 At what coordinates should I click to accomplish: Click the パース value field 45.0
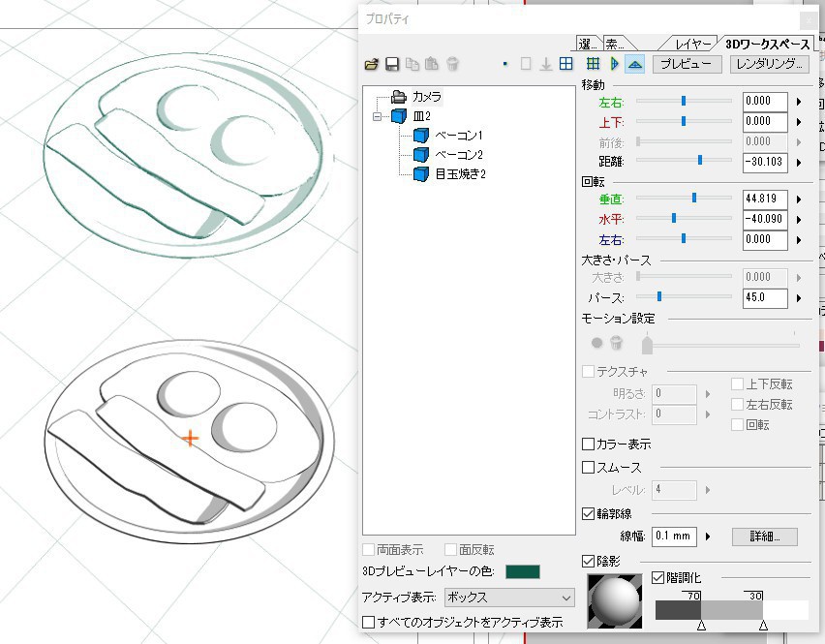(x=765, y=298)
